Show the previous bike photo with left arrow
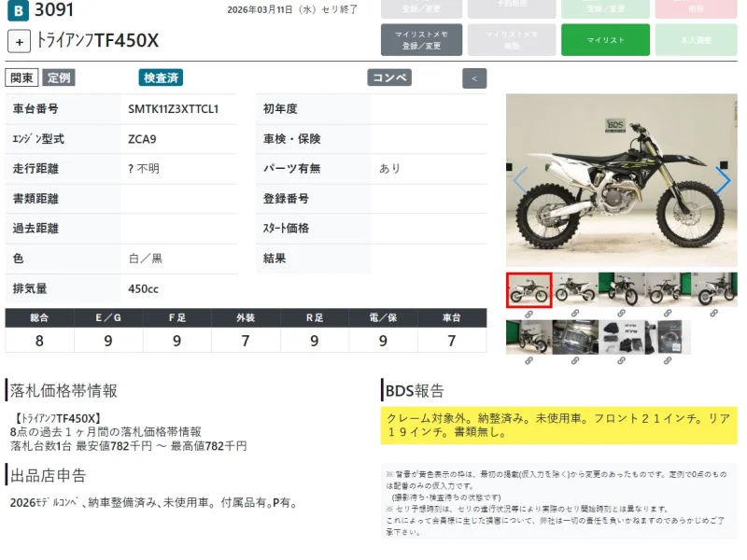Screen dimensions: 747x560 point(520,180)
